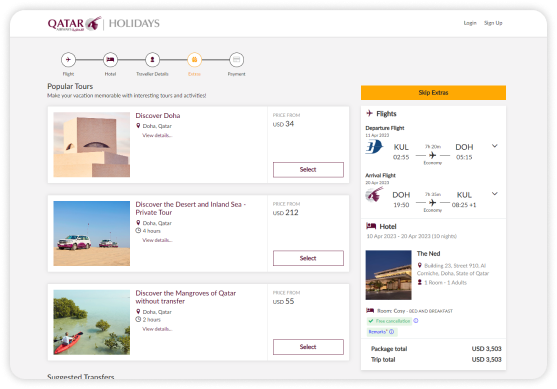Expand the KUL to DOH departure flight details

tap(494, 146)
